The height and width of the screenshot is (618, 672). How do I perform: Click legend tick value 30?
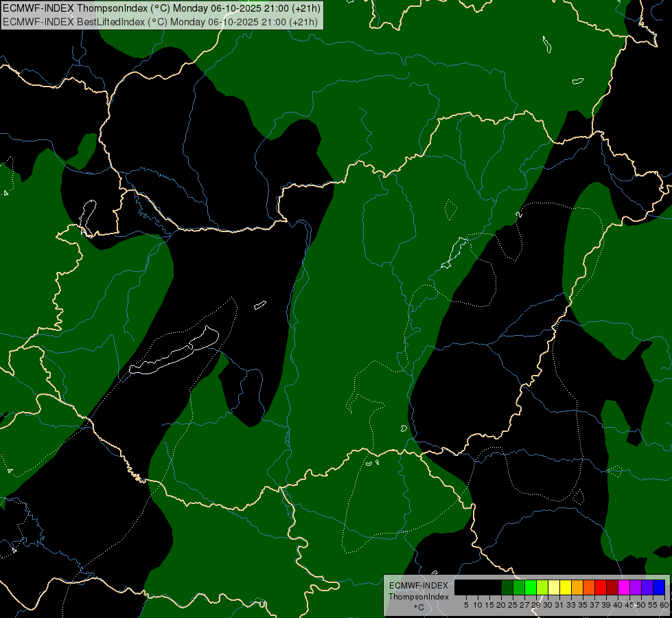[x=548, y=605]
